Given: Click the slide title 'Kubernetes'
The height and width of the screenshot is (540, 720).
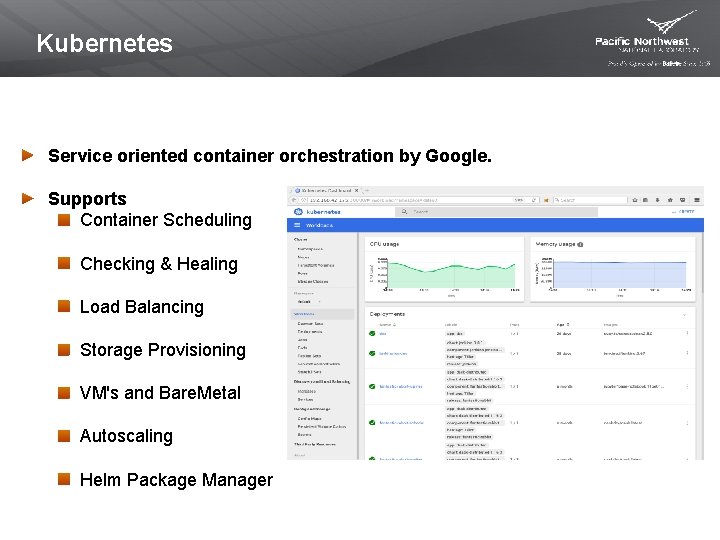Looking at the screenshot, I should 105,43.
